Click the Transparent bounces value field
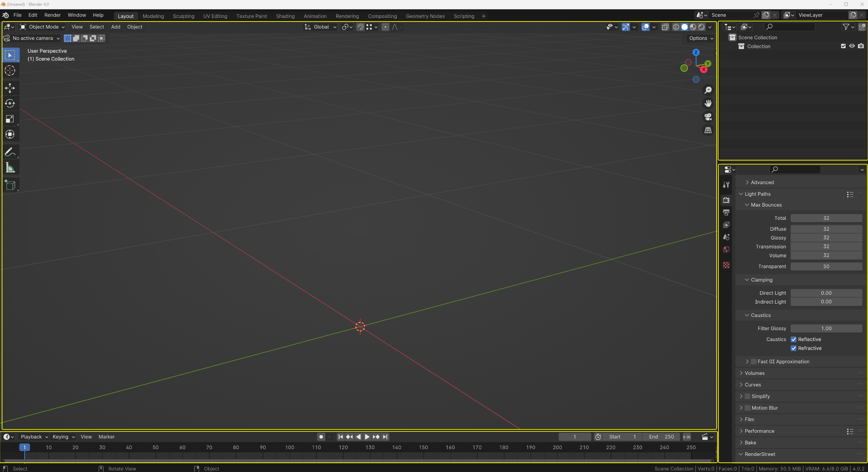Viewport: 868px width, 472px height. 826,267
